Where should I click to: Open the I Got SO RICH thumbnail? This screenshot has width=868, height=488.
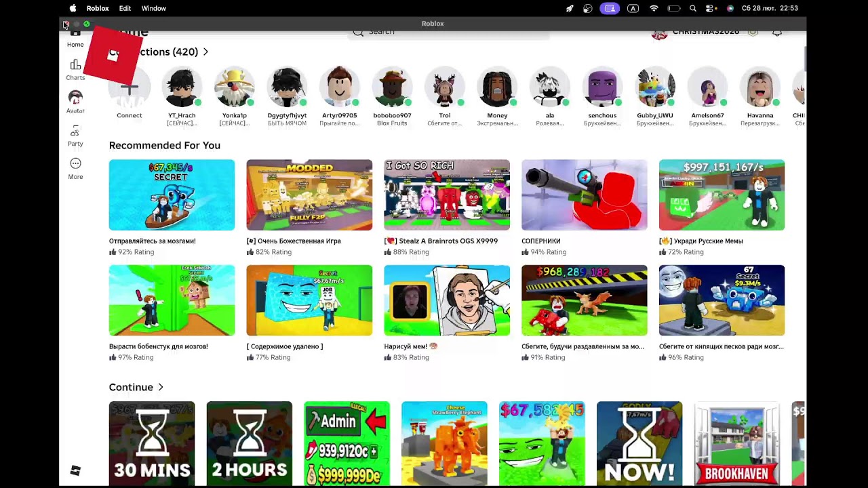click(x=447, y=195)
